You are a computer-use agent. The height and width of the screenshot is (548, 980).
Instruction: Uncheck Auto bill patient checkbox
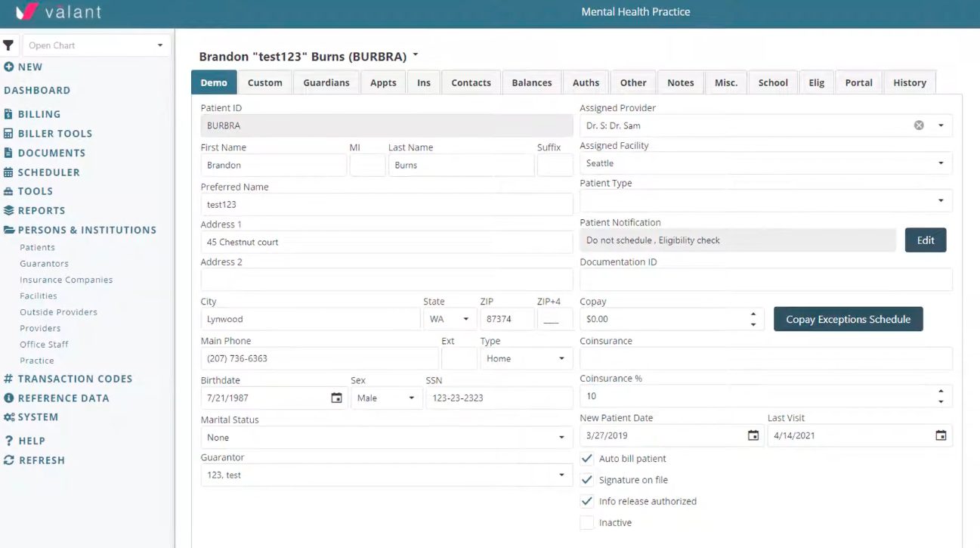586,459
